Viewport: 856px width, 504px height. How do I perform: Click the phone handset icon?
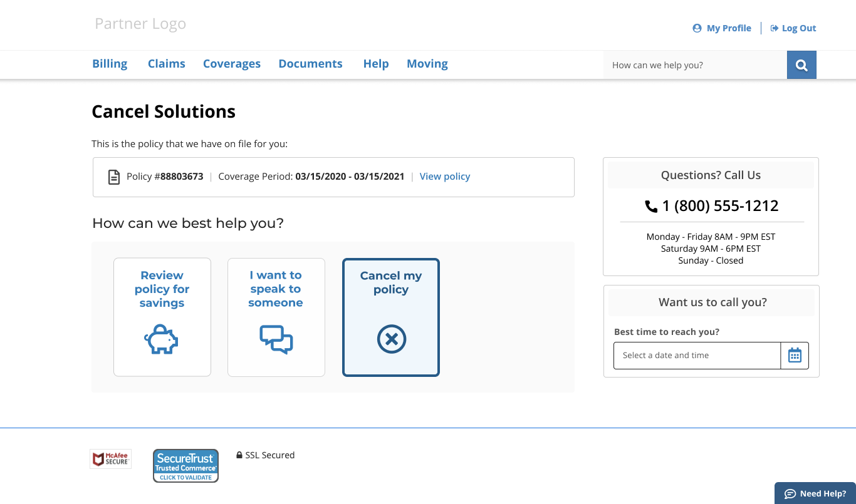click(651, 206)
